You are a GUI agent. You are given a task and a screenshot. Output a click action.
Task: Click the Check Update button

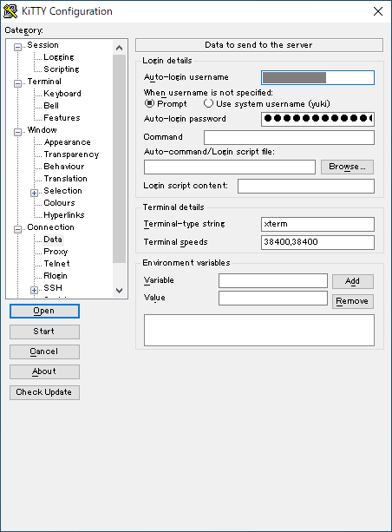44,392
